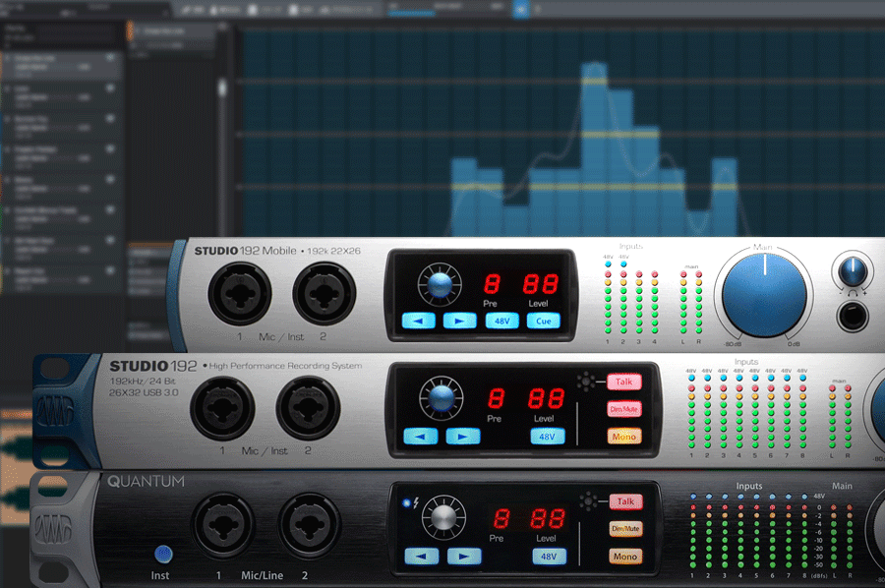Click the red Pre digit display on Studio 192 Mobile
885x588 pixels.
[492, 283]
